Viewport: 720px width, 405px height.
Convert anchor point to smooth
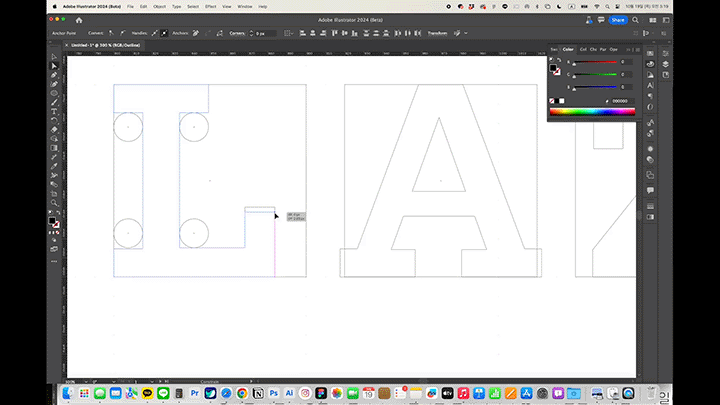pyautogui.click(x=122, y=33)
